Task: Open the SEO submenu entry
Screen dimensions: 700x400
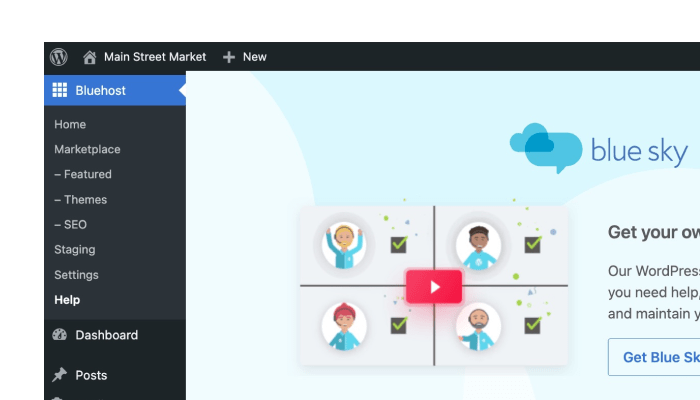Action: point(70,224)
